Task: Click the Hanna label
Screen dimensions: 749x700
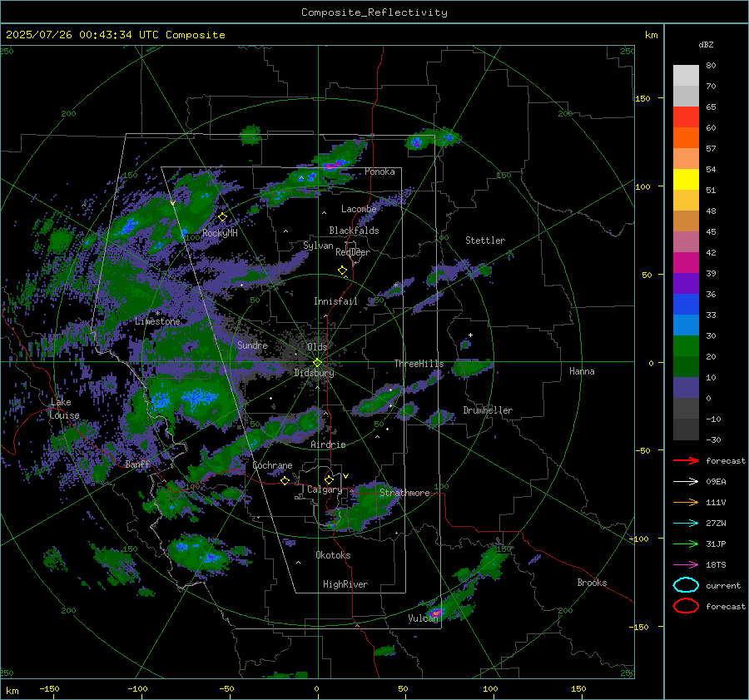Action: tap(582, 371)
